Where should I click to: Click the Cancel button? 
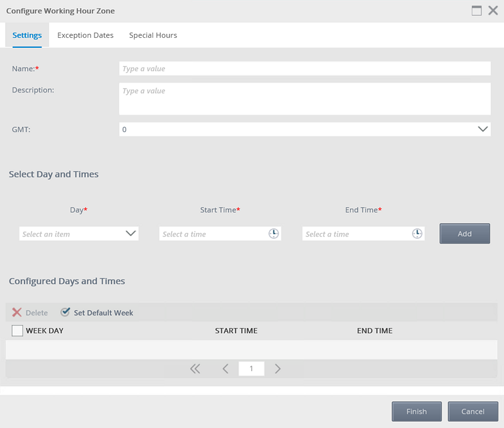pyautogui.click(x=472, y=411)
